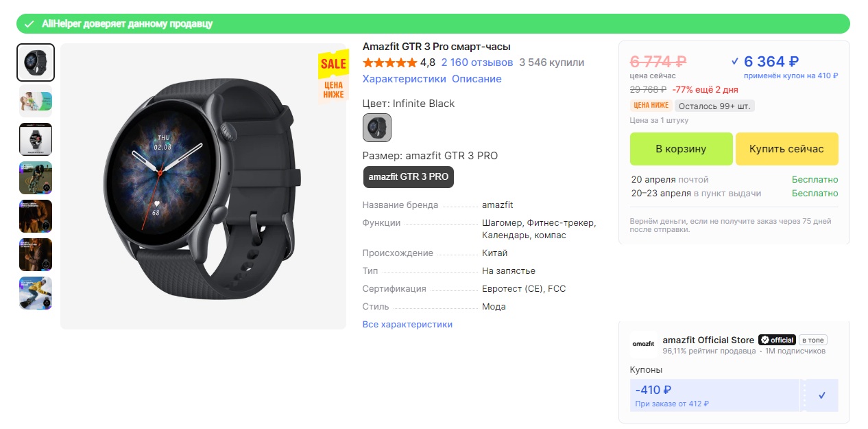
Task: Click the checkmark beside the 6 364 ₽ price
Action: pos(735,61)
